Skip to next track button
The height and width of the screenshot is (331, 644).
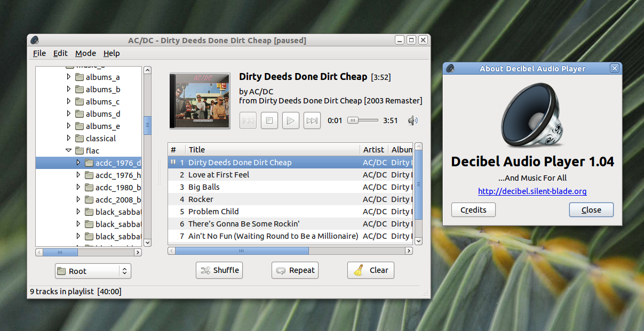(312, 120)
